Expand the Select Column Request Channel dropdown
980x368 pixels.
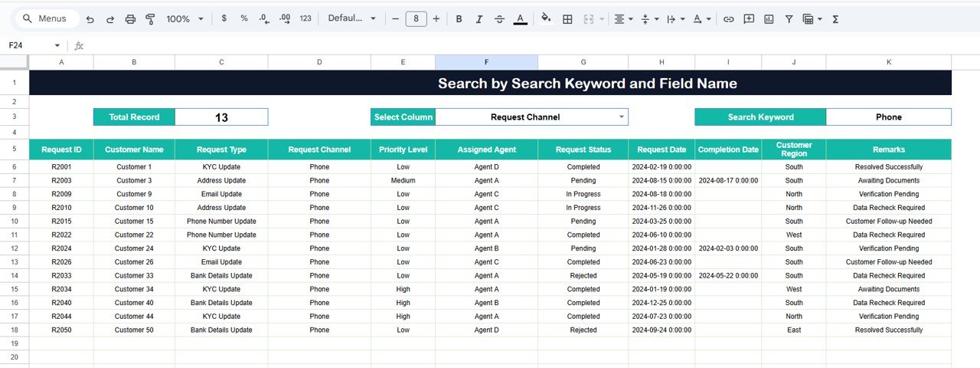point(622,117)
